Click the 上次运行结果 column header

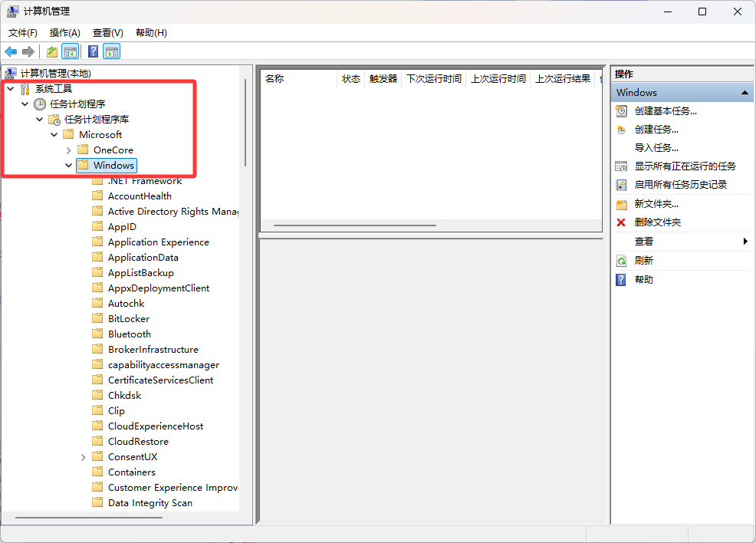click(x=562, y=79)
